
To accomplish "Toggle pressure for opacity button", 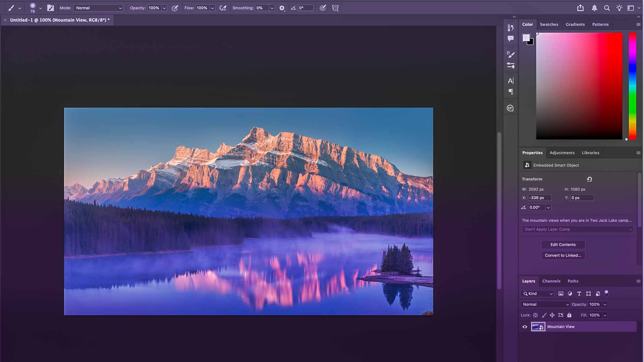I will [175, 8].
